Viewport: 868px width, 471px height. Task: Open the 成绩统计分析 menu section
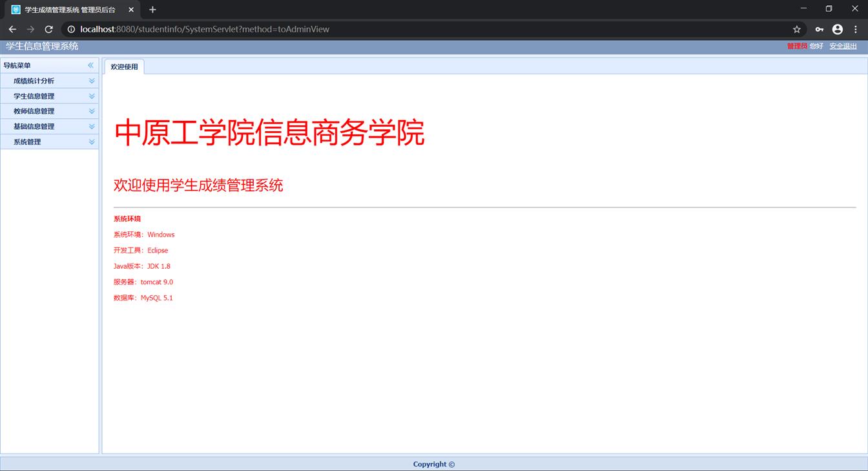click(x=49, y=81)
